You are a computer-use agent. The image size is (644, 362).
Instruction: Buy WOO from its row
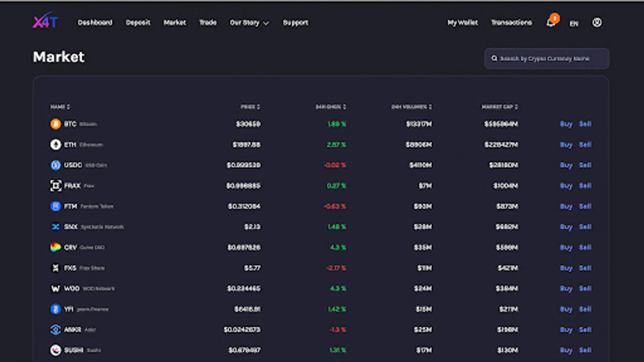tap(566, 288)
